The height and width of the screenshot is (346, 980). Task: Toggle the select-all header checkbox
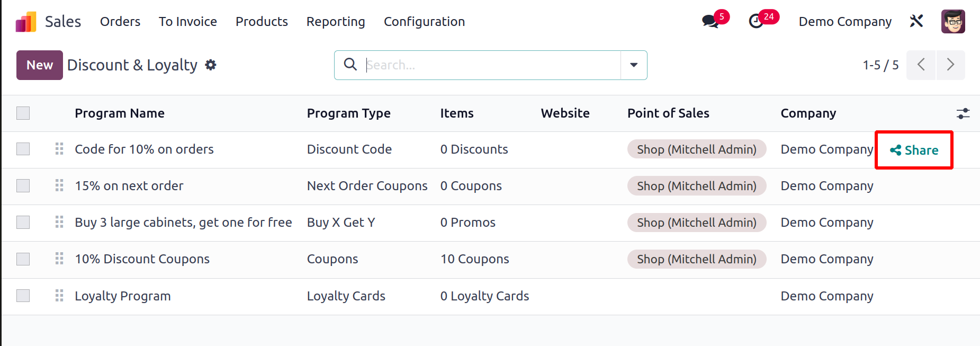(x=23, y=113)
